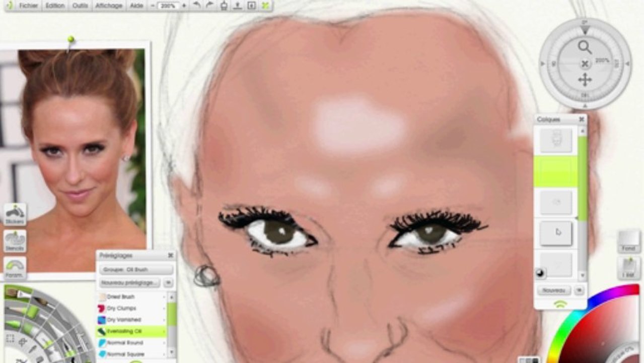Select the green highlighted layer in Calques

(x=556, y=171)
